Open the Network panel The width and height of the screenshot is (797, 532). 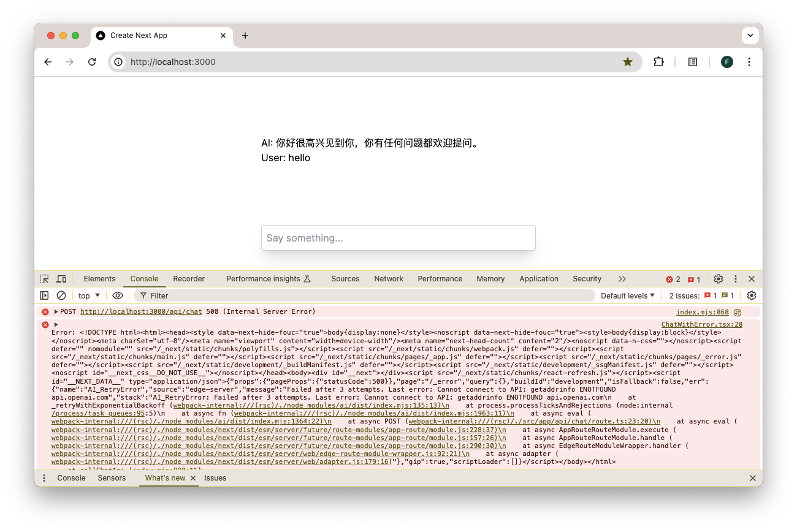pos(389,279)
